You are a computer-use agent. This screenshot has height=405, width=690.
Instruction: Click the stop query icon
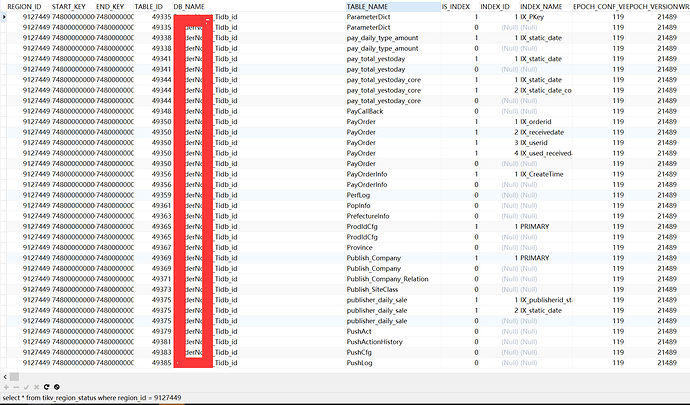pos(57,387)
